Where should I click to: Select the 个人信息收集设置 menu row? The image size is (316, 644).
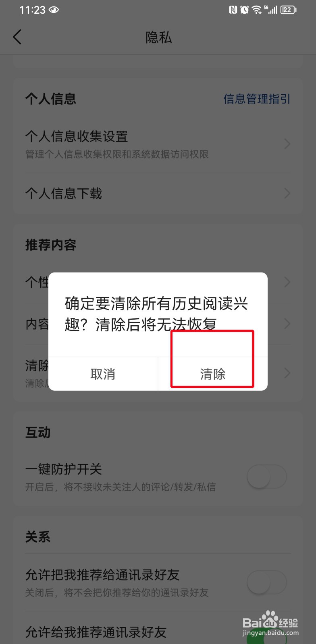pyautogui.click(x=158, y=144)
